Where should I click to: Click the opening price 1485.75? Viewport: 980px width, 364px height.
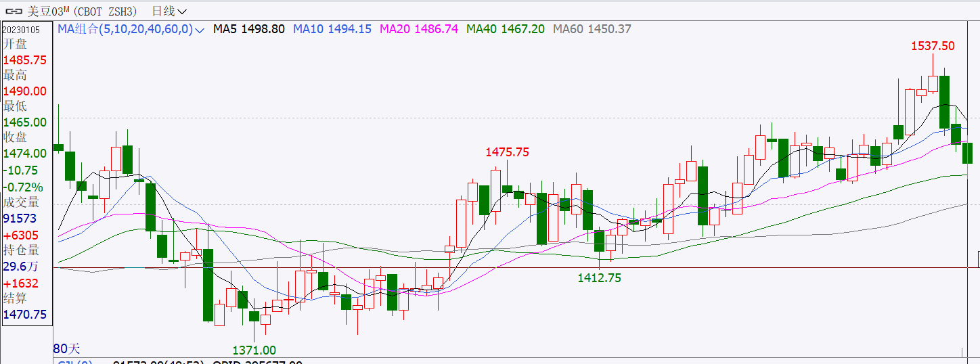pos(25,60)
